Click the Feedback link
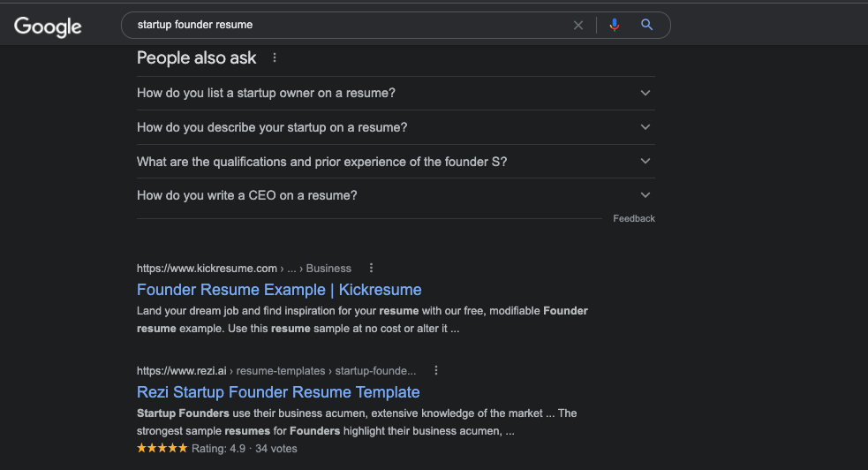 (x=634, y=219)
